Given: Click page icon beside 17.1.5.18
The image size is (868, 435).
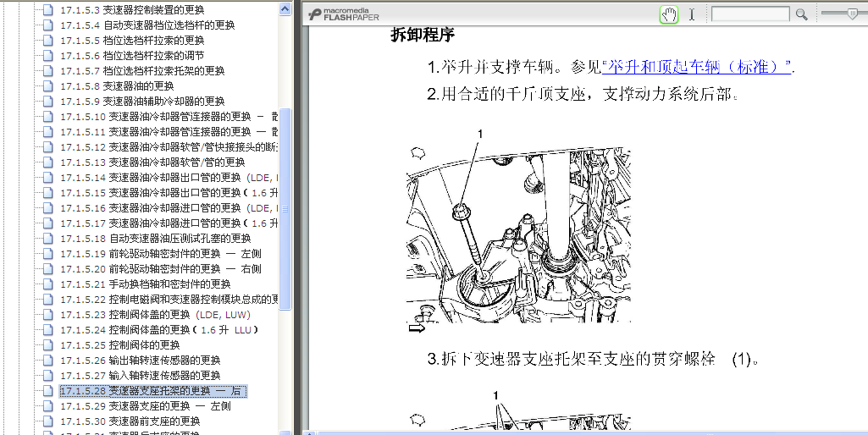Looking at the screenshot, I should tap(47, 239).
